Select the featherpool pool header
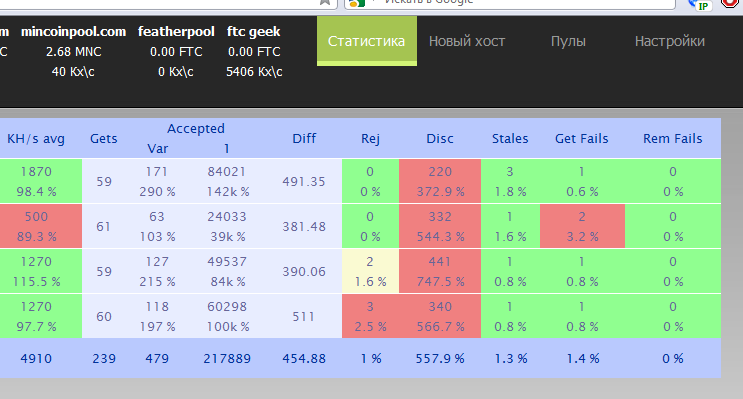 click(x=176, y=32)
